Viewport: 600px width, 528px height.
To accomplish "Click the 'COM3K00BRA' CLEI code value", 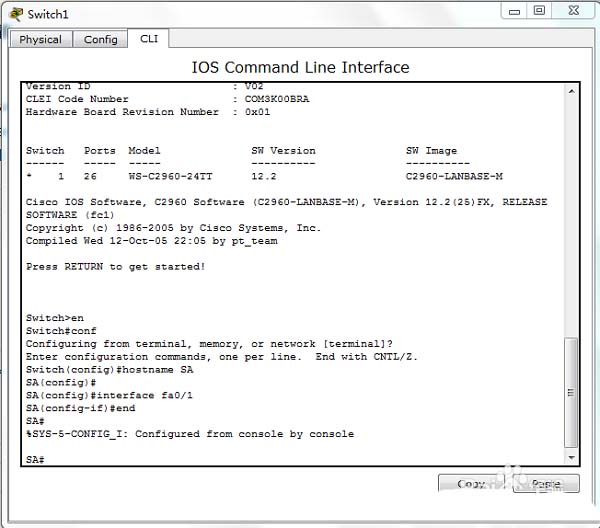I will coord(277,99).
